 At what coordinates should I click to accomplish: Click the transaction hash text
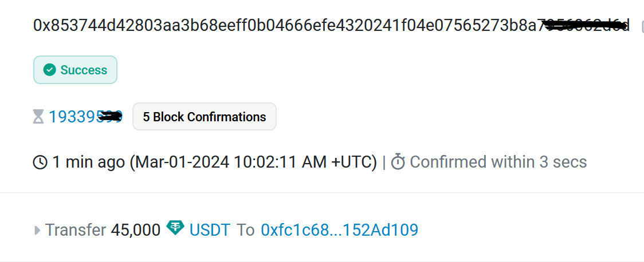click(286, 26)
